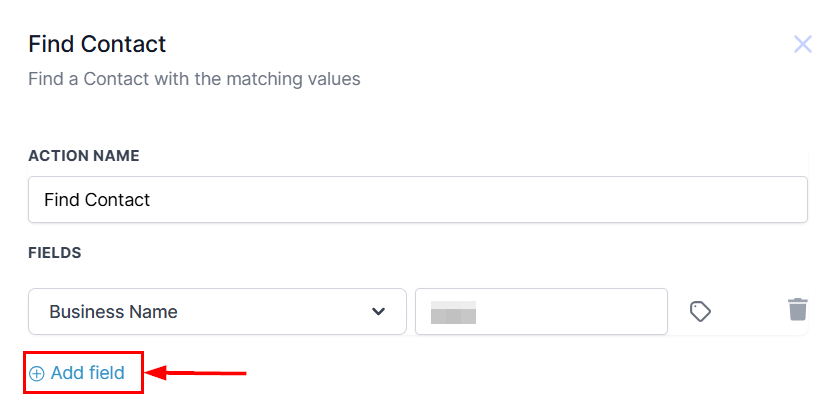Screen dimensions: 838x416
Task: Close the Find Contact panel
Action: (x=802, y=44)
